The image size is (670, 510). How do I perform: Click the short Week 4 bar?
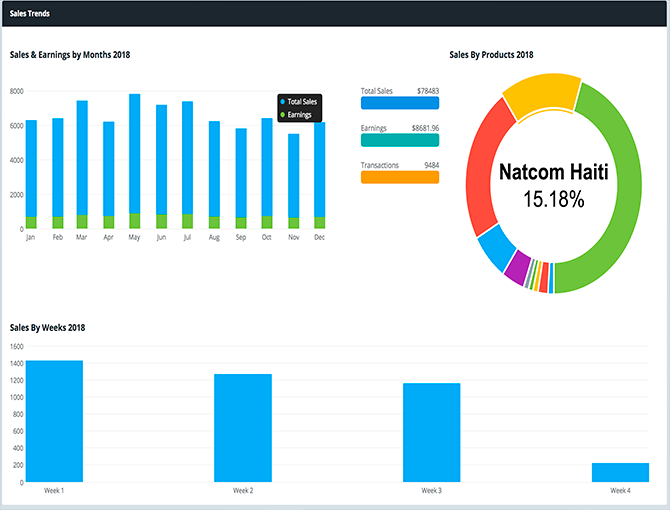point(620,471)
